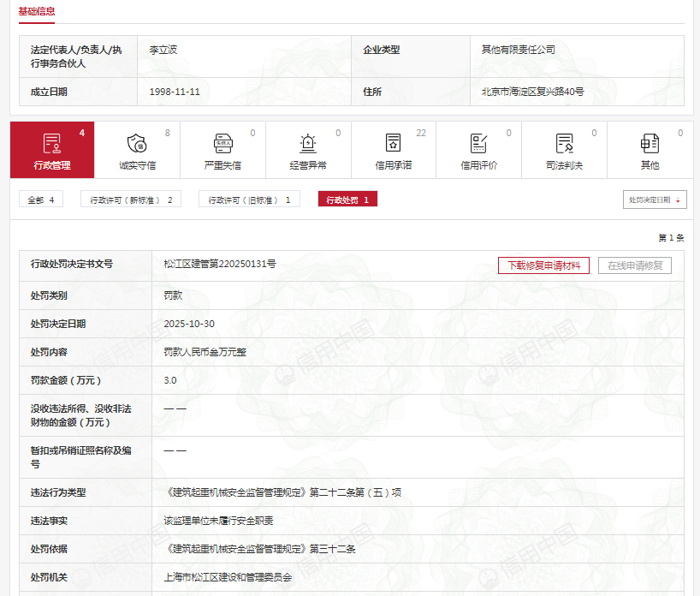Click legal representative name 李立波
Viewport: 700px width, 596px height.
coord(163,51)
